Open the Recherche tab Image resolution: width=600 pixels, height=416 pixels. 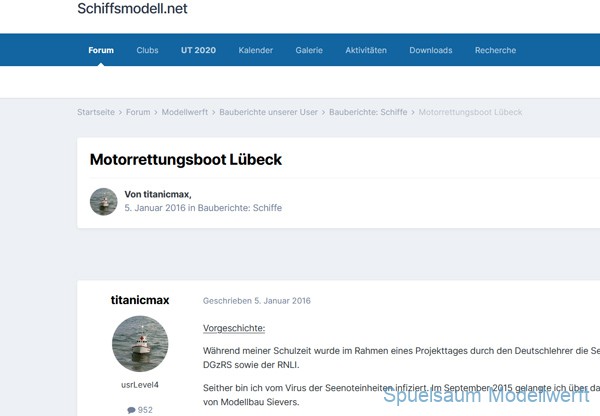click(495, 50)
